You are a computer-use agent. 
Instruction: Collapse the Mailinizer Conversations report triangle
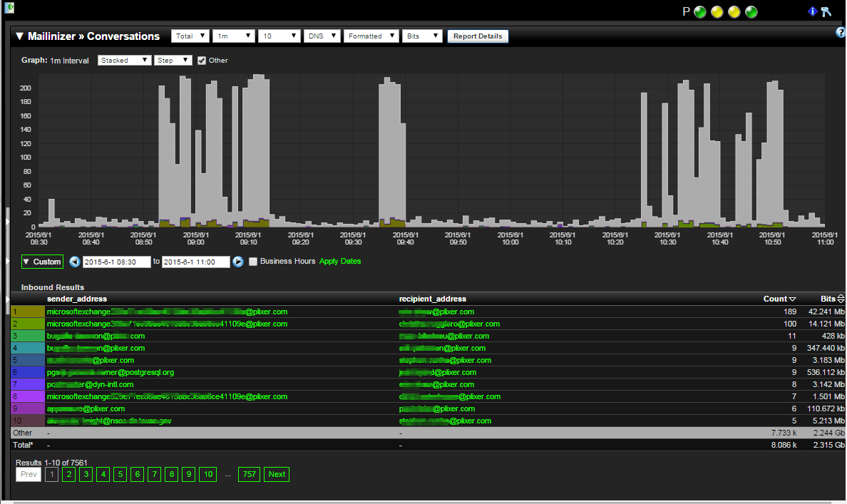(19, 36)
